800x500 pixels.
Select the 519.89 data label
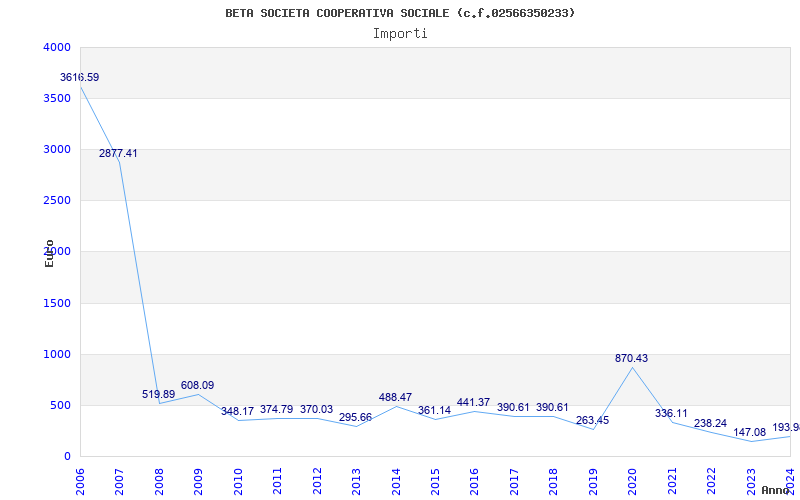click(x=159, y=394)
